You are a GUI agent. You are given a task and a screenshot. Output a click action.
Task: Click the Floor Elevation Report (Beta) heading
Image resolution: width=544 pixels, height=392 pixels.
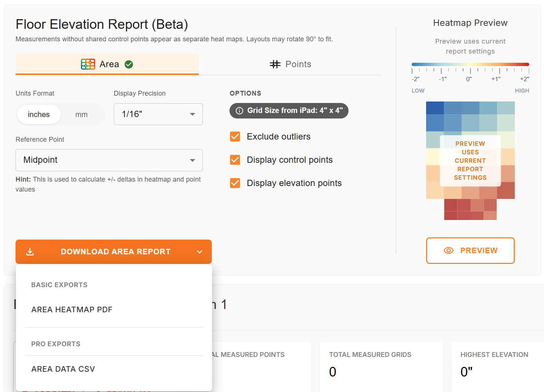point(102,24)
